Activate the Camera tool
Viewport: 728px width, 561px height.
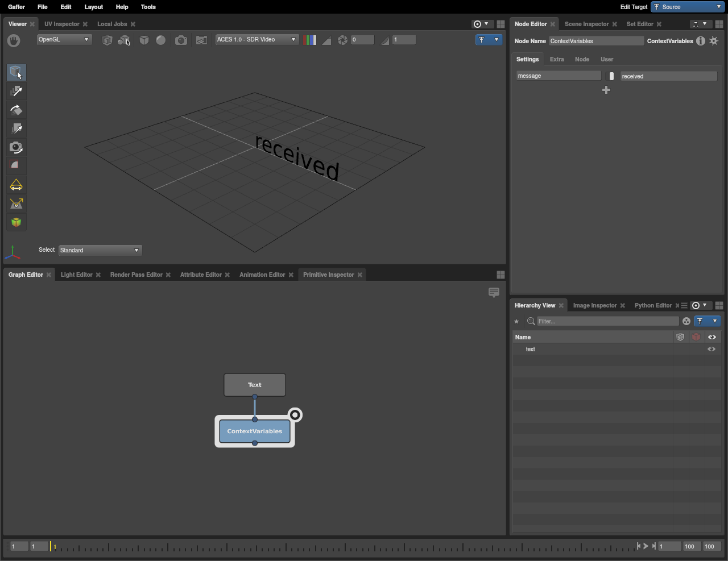pyautogui.click(x=16, y=147)
